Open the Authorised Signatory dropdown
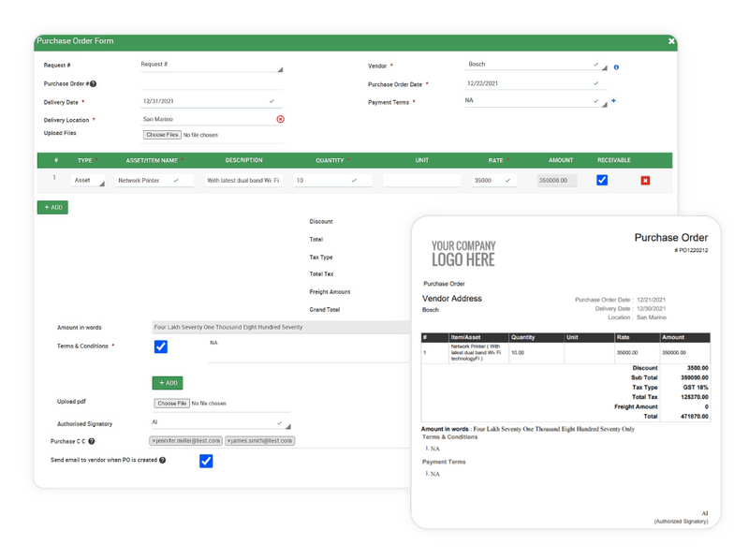 [220, 423]
